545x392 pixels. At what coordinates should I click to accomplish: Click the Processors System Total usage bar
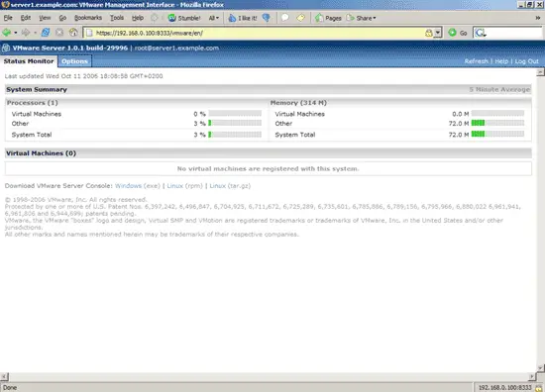tap(235, 135)
